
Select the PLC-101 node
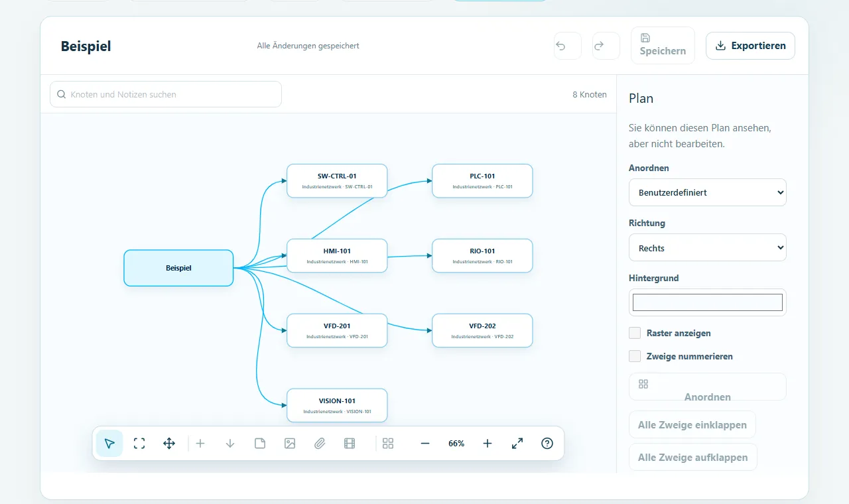pyautogui.click(x=482, y=181)
